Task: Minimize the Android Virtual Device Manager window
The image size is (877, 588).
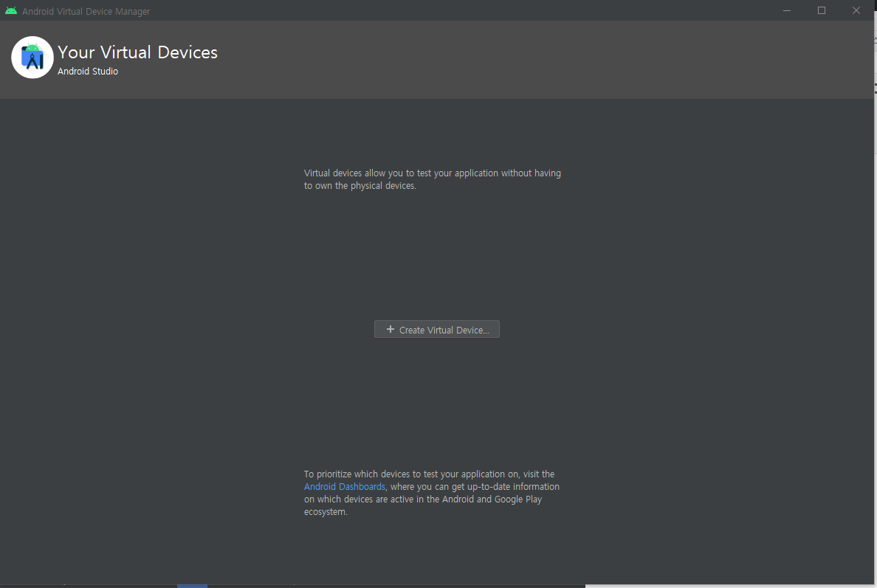Action: [787, 10]
